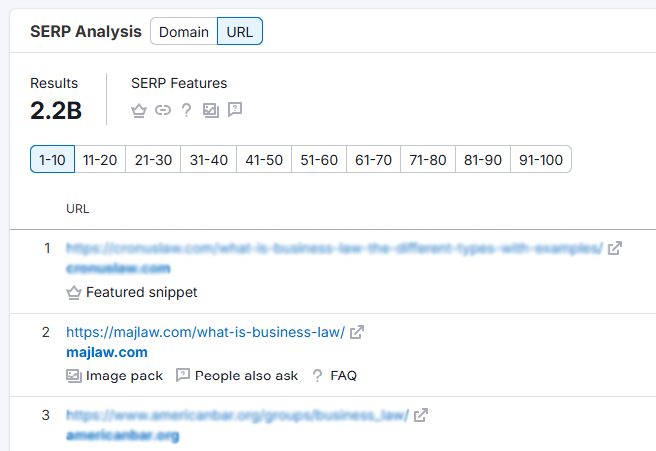Click the Image pack icon in row 2

pos(74,376)
